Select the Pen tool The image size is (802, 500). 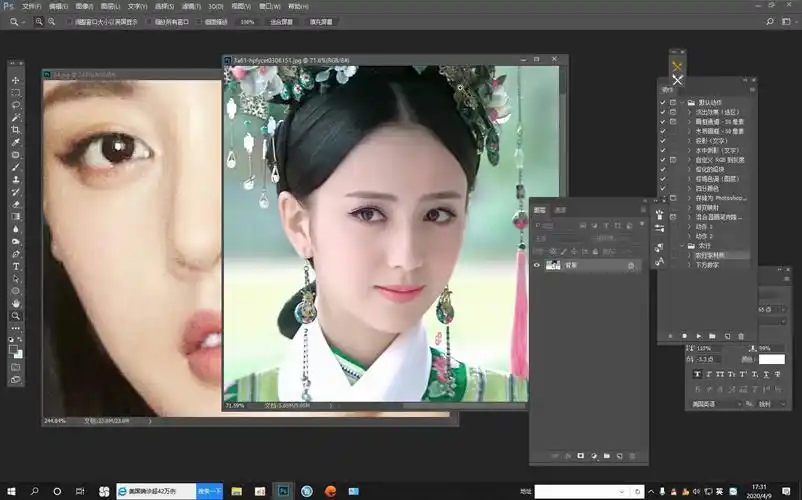[16, 254]
